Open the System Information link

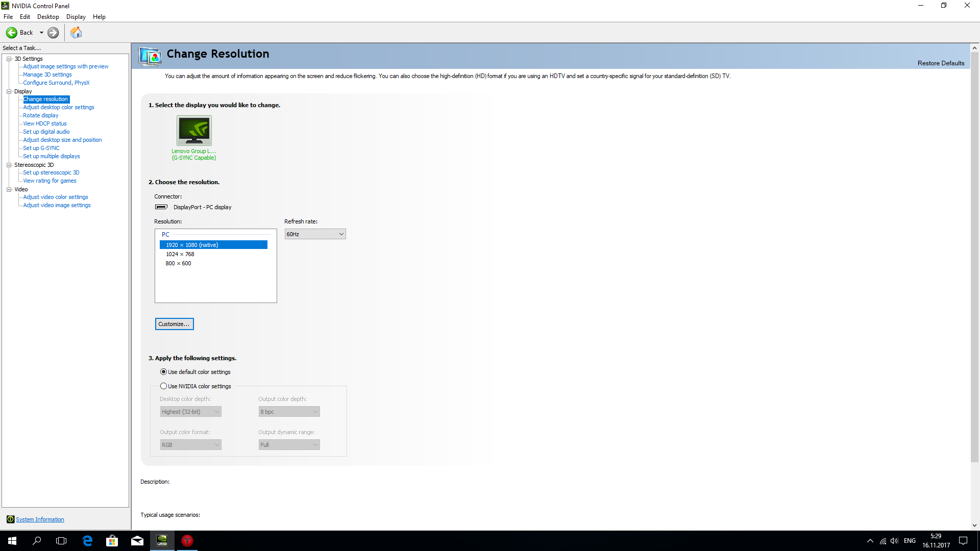[40, 519]
